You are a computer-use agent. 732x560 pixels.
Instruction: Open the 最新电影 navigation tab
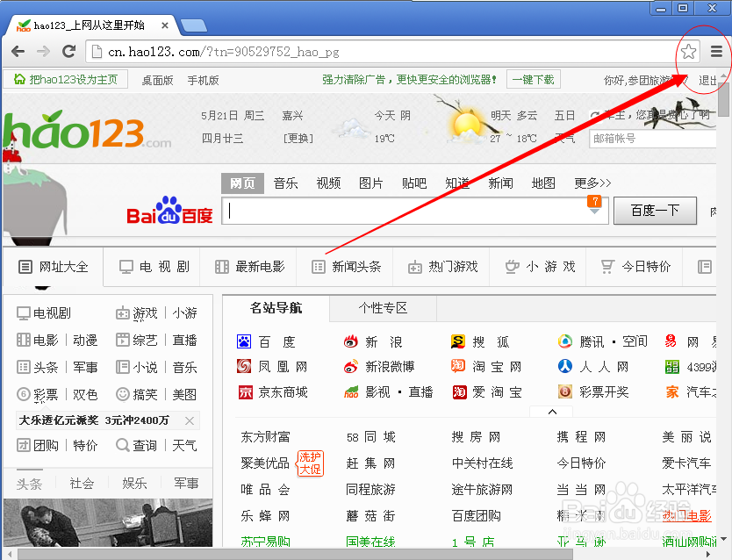pos(250,267)
